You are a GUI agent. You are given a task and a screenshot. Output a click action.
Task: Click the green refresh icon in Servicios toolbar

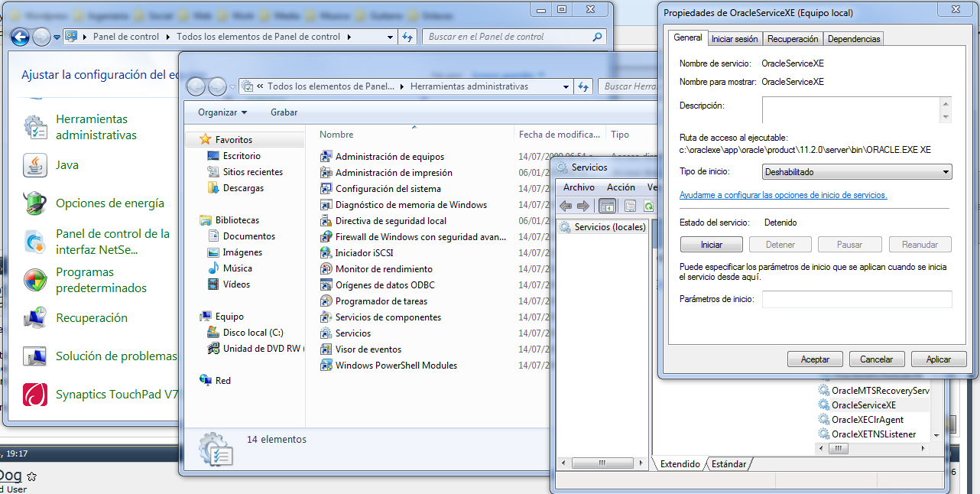click(x=648, y=206)
